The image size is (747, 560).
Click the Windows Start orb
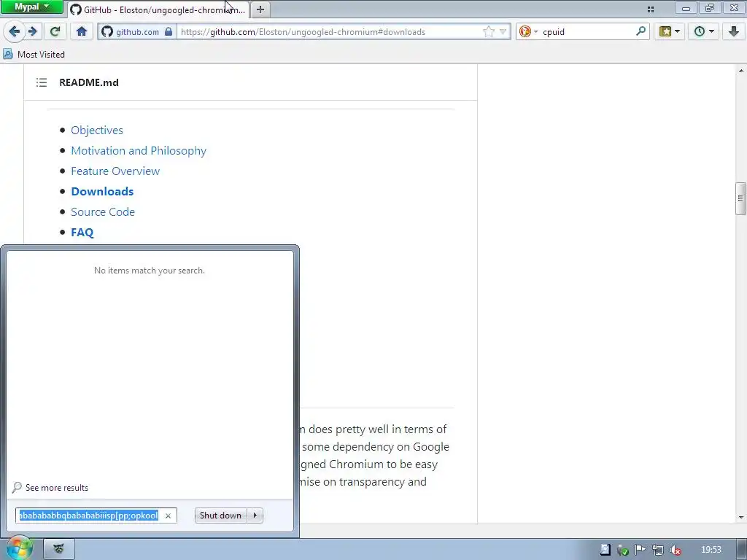point(18,548)
